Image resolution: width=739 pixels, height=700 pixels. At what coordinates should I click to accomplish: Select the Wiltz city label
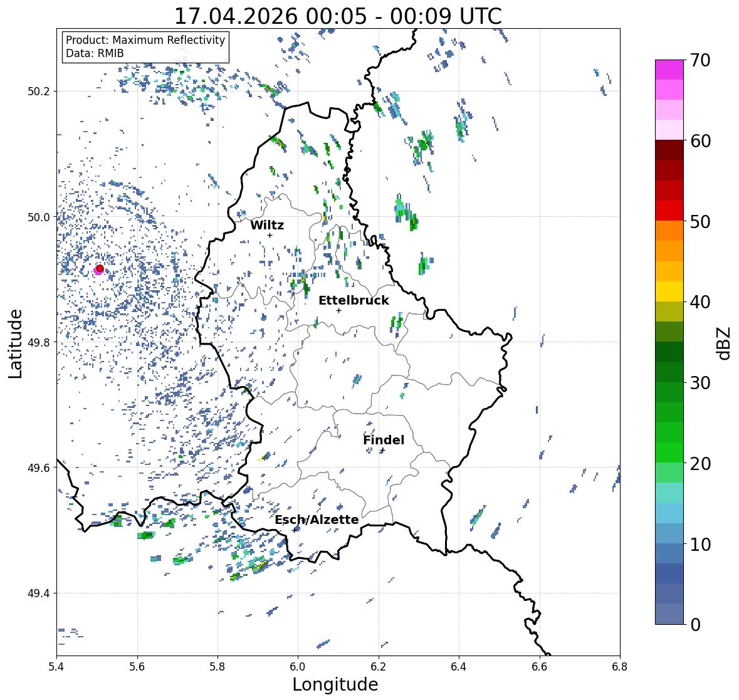[267, 225]
